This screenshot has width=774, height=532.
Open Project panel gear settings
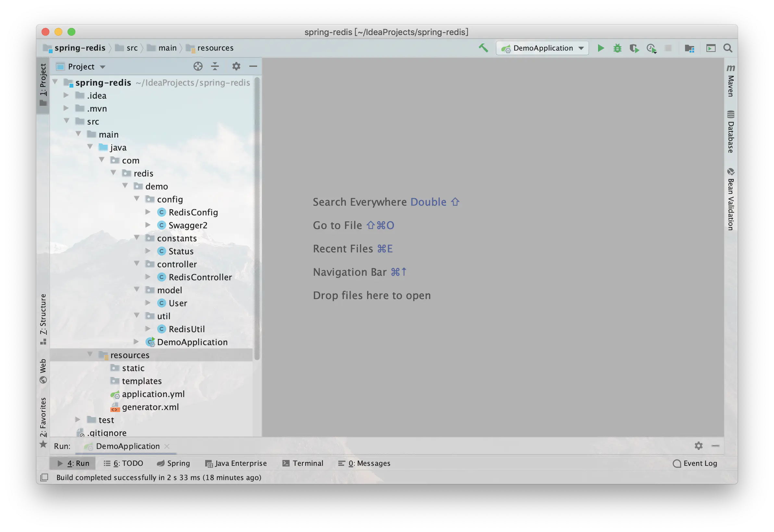point(236,66)
